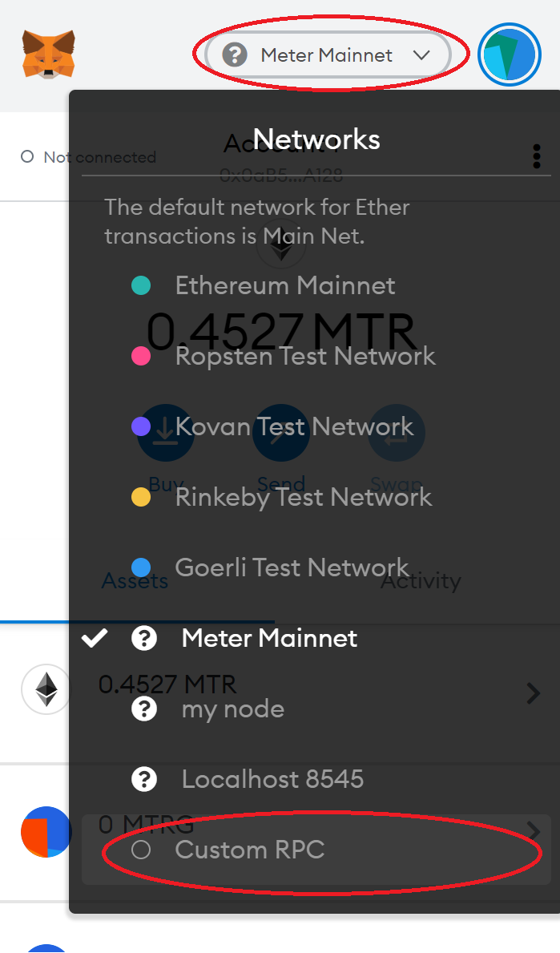Click the yellow Rinkeby color dot
The image size is (560, 953).
click(x=141, y=497)
